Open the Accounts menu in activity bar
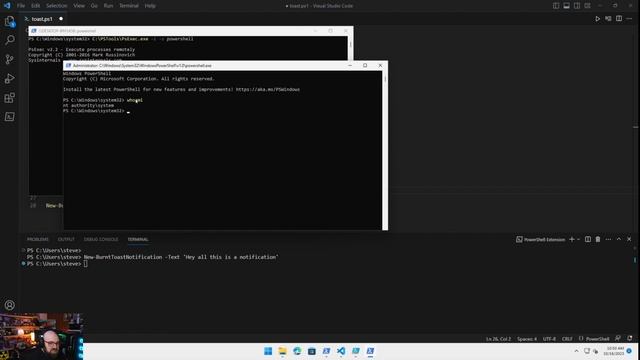640x360 pixels. coord(9,305)
